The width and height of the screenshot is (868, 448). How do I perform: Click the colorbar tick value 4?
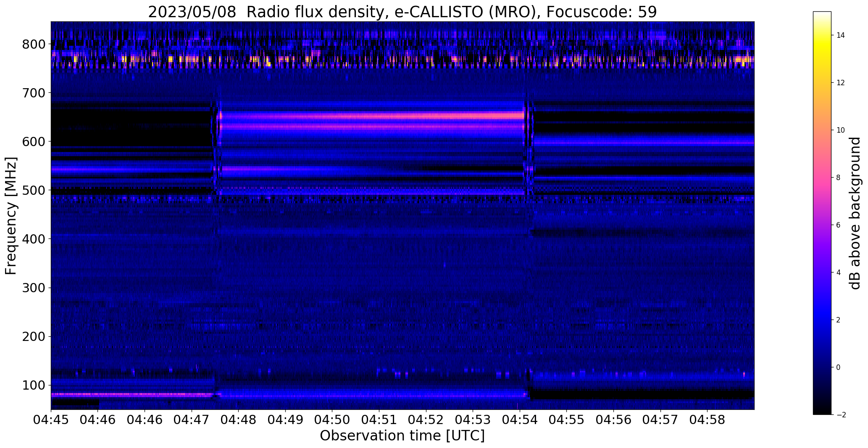(839, 272)
